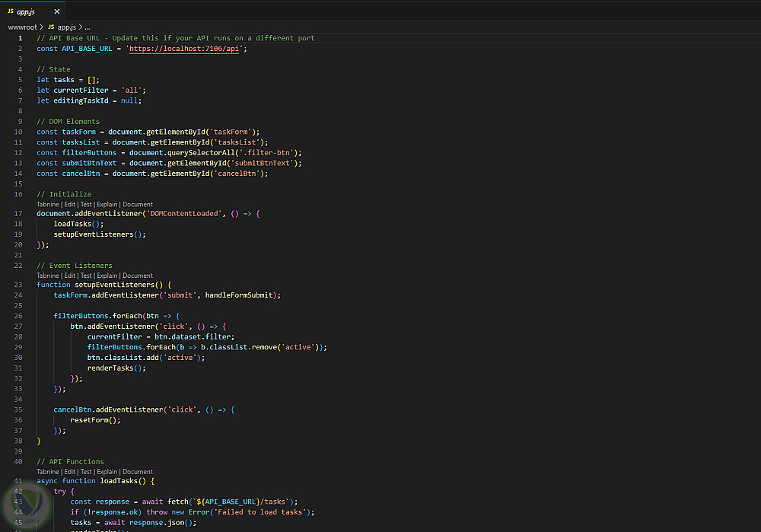761x532 pixels.
Task: Open the app.js breadcrumb item
Action: click(67, 27)
